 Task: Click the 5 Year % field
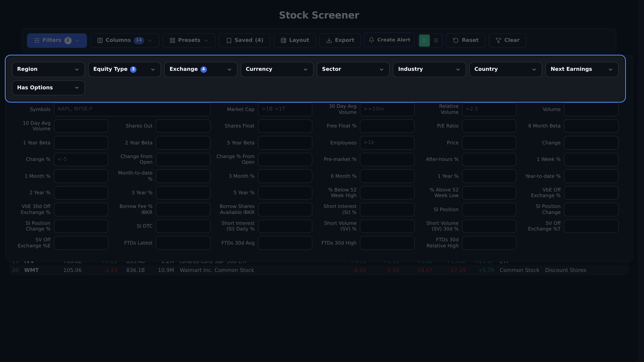285,193
